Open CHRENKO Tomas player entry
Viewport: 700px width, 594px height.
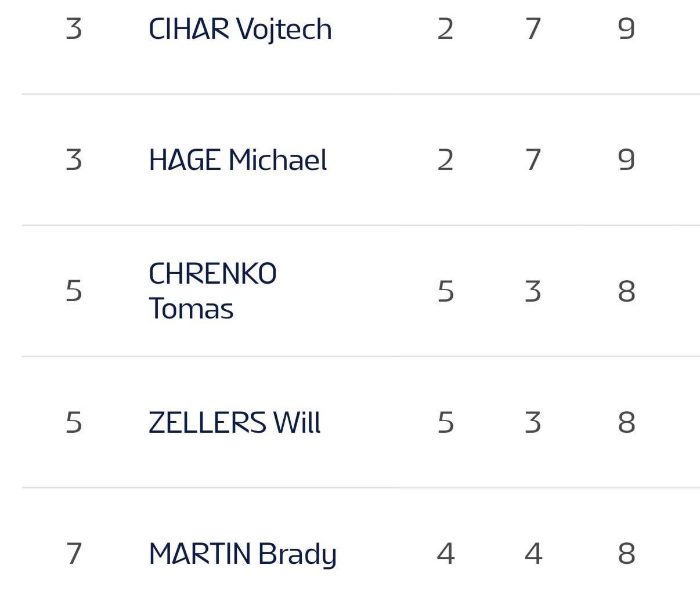[x=212, y=291]
